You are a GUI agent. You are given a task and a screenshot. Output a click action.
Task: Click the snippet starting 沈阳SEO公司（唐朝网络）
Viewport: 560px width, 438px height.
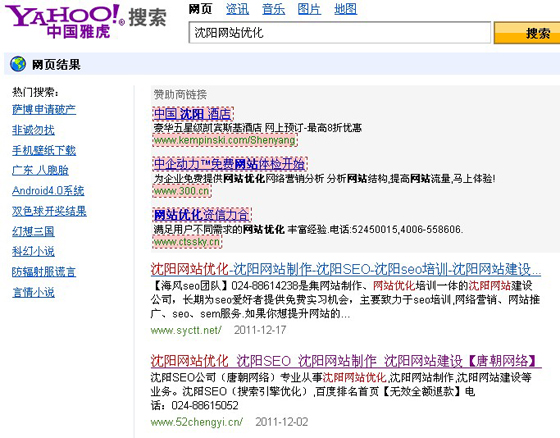click(341, 391)
